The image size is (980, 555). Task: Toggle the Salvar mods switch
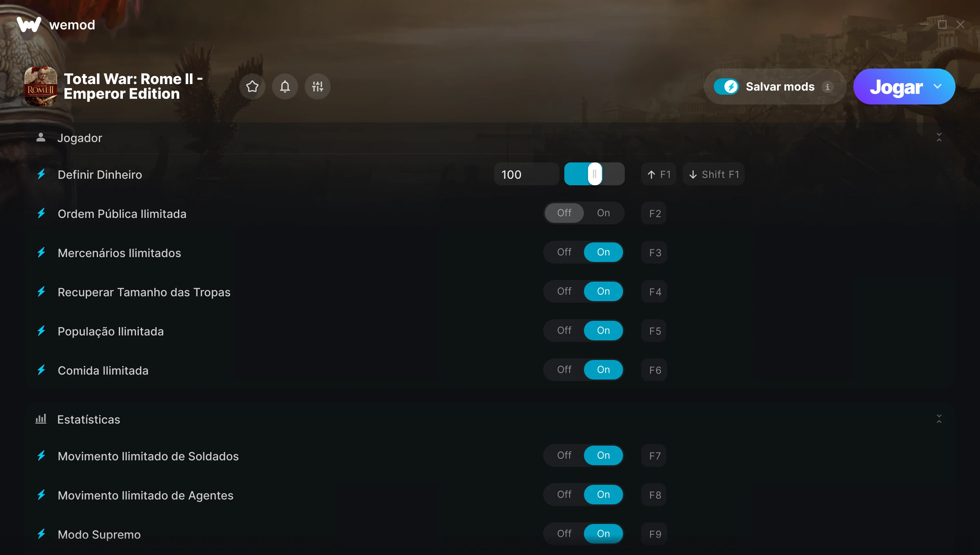click(x=726, y=87)
